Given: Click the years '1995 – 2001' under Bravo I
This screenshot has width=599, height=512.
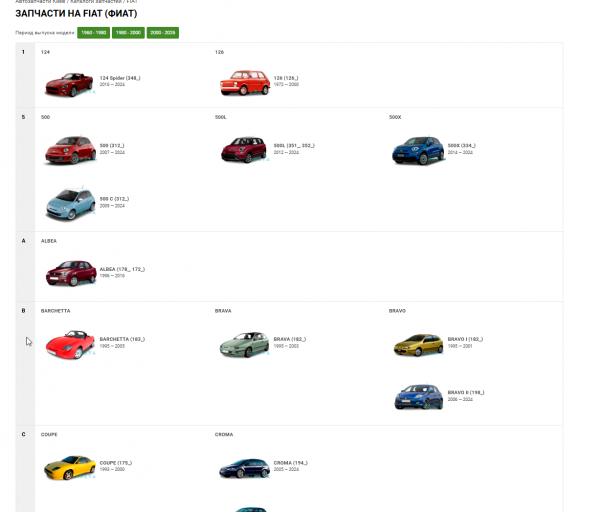Looking at the screenshot, I should click(460, 346).
